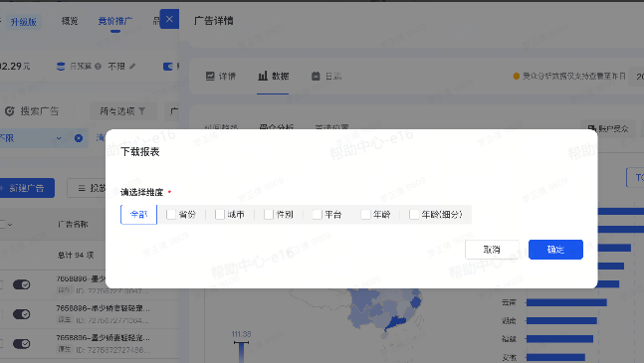This screenshot has height=363, width=644.
Task: Open the 概览 menu tab
Action: tap(70, 21)
